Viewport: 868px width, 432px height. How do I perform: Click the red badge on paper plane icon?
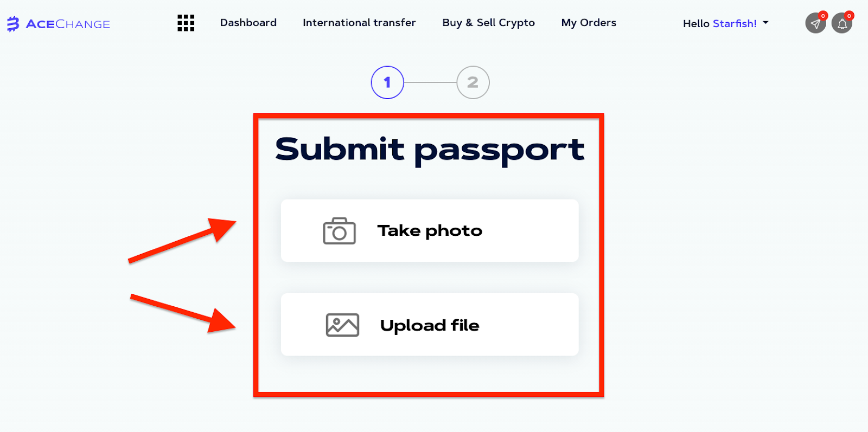coord(823,16)
